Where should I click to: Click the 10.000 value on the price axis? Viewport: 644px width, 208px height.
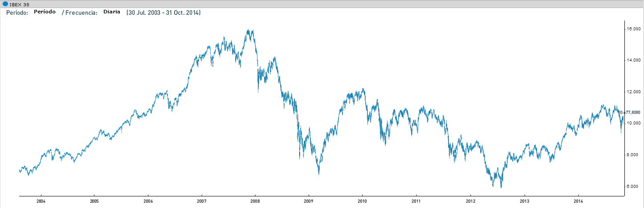[x=633, y=123]
